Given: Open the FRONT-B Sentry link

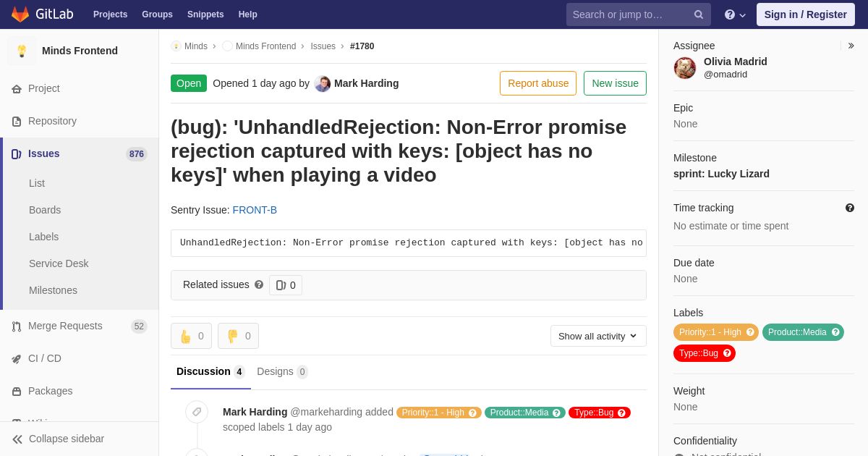Looking at the screenshot, I should point(255,210).
